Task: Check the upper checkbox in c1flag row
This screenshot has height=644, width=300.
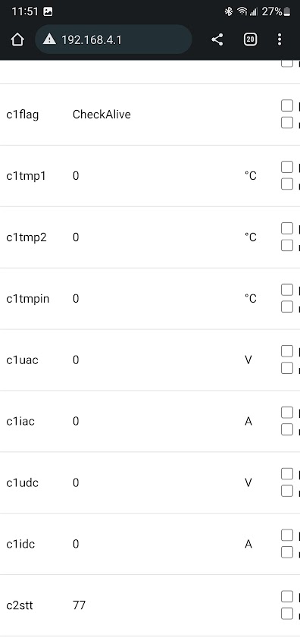Action: pyautogui.click(x=287, y=105)
